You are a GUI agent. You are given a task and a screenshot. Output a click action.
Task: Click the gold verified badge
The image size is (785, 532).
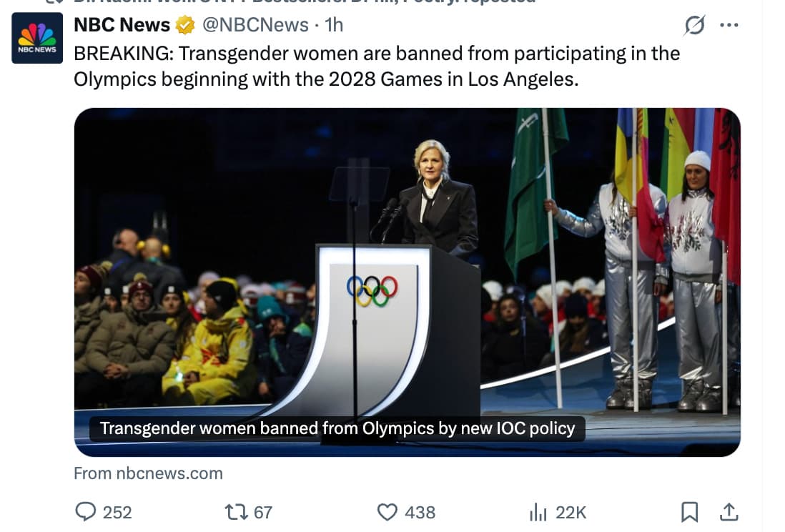(185, 26)
